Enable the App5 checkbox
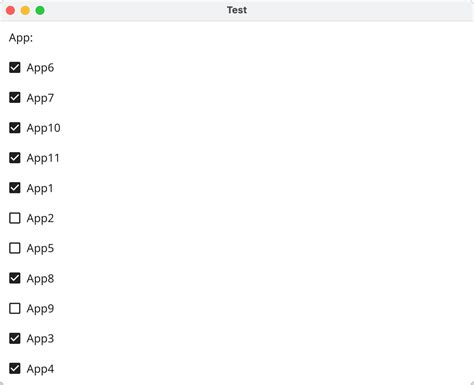474x385 pixels. (15, 248)
